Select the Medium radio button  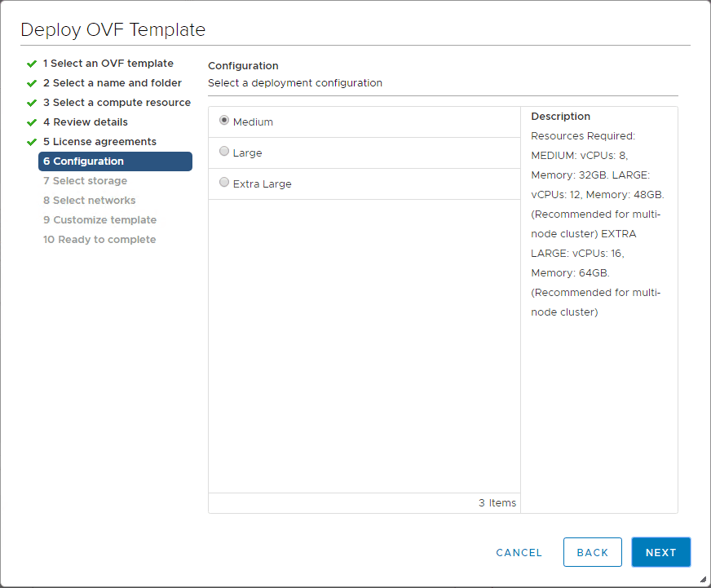(224, 121)
